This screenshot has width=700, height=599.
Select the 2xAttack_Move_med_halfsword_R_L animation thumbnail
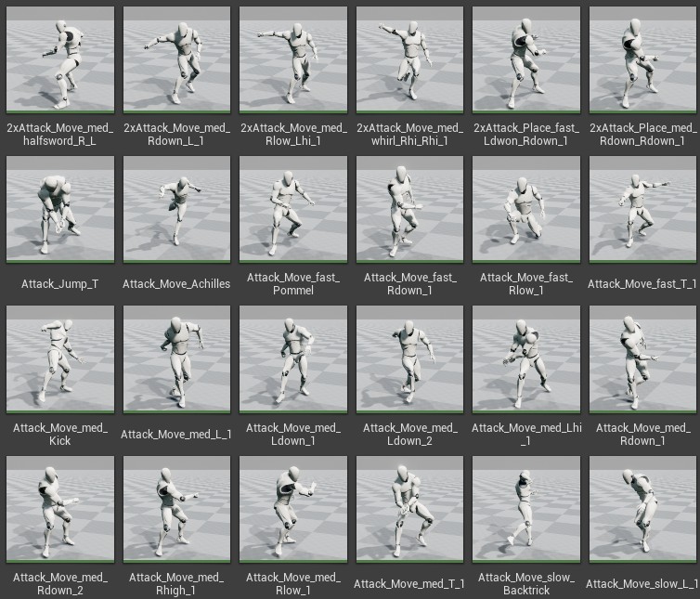coord(60,59)
